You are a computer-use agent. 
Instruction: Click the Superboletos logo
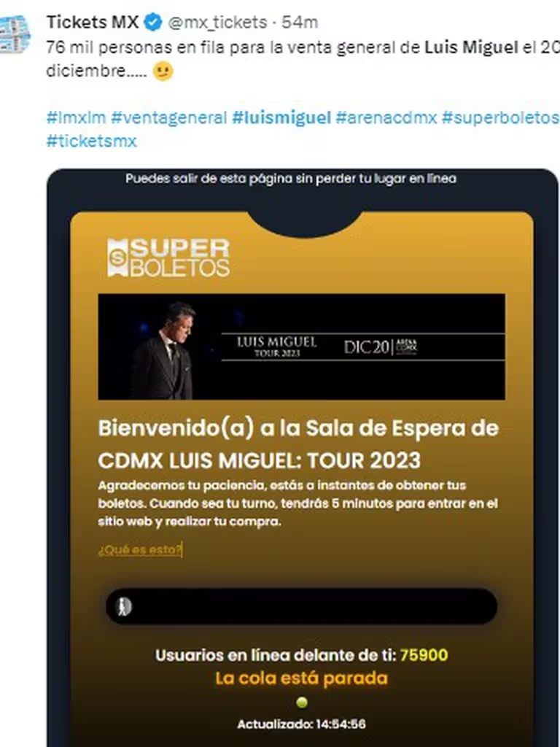click(x=168, y=258)
